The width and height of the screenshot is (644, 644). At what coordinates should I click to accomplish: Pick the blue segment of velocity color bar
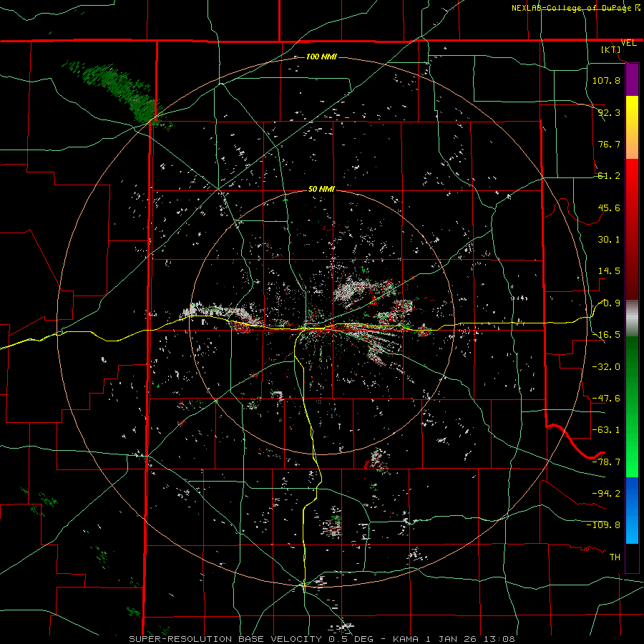[632, 510]
